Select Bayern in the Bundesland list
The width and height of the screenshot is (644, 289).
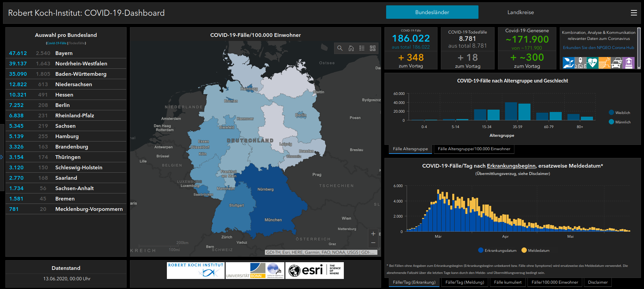tap(64, 53)
